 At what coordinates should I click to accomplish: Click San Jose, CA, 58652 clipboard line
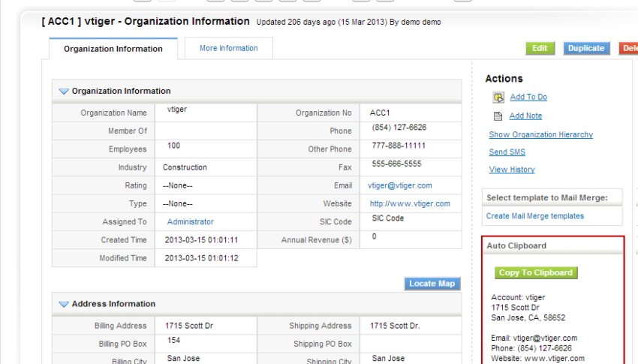click(x=528, y=317)
